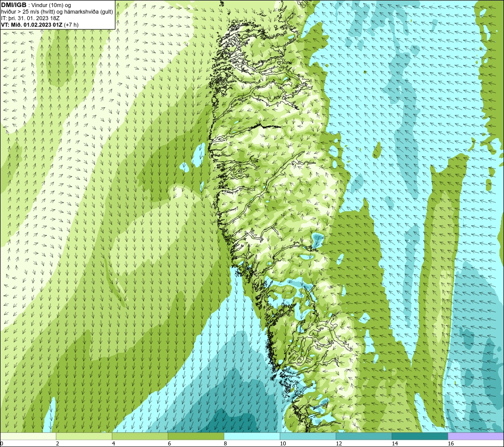Click the 'DMI/IGB' title text
This screenshot has width=504, height=447.
coord(14,5)
